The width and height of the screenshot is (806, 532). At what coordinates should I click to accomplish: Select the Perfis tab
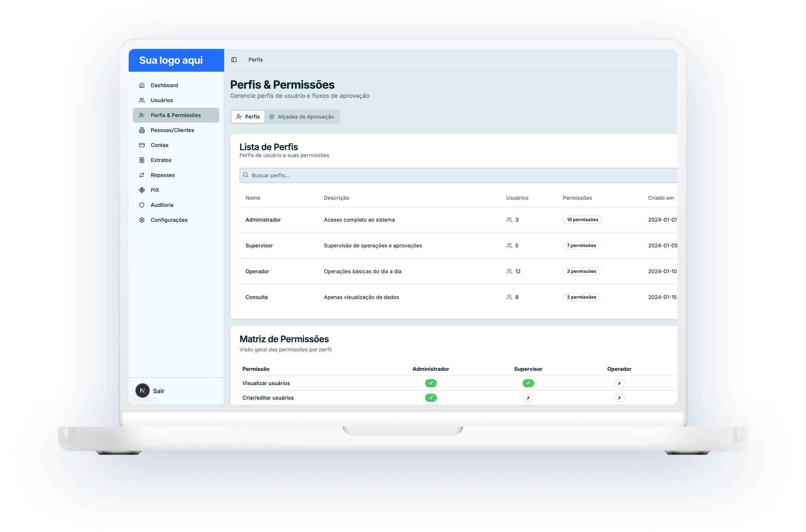click(x=248, y=117)
